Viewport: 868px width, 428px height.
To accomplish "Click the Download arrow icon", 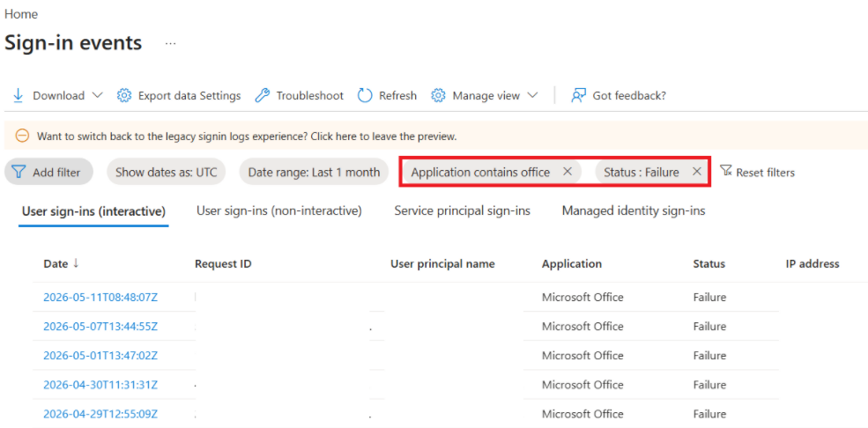I will (x=18, y=96).
